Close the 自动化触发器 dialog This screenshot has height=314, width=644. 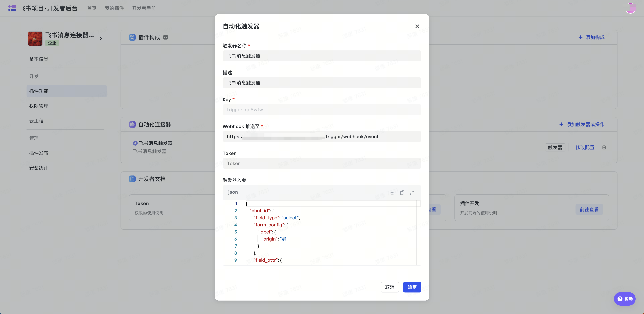[x=417, y=26]
